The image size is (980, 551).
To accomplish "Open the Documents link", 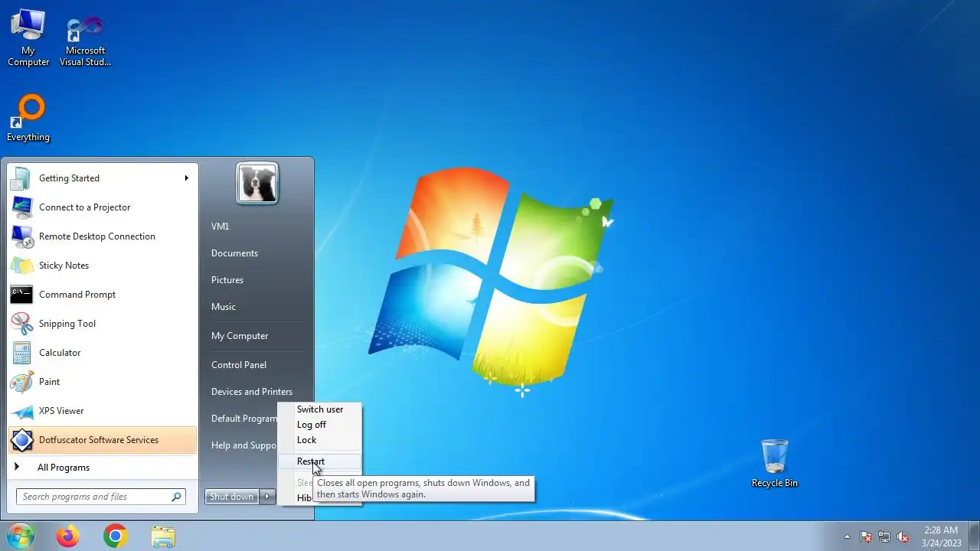I will coord(234,253).
